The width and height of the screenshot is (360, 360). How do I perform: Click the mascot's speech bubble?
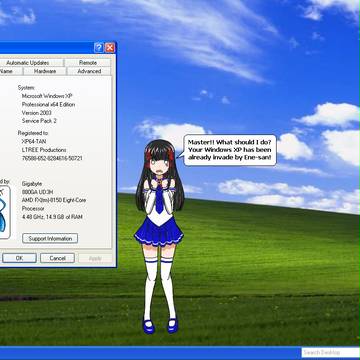point(230,150)
